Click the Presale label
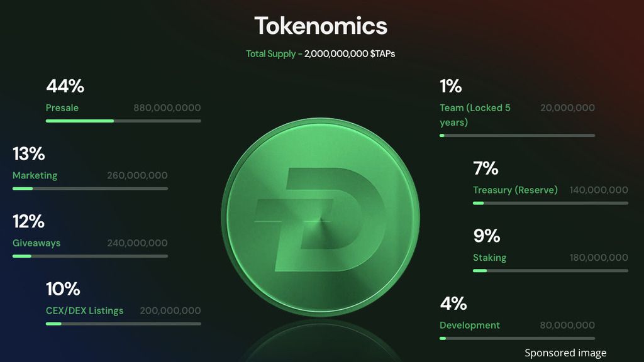This screenshot has width=644, height=362. (62, 108)
